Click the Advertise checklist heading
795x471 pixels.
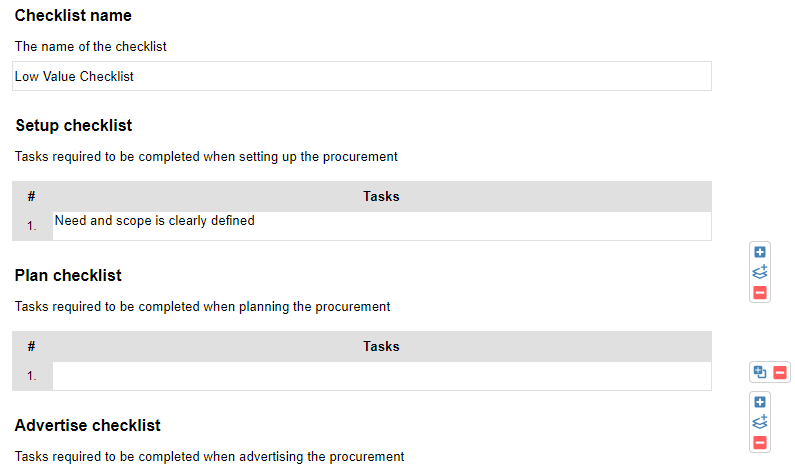[x=88, y=425]
